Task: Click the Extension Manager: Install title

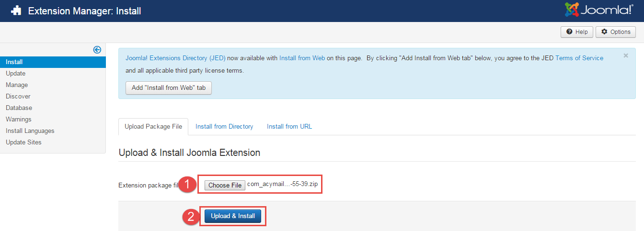Action: click(x=85, y=11)
